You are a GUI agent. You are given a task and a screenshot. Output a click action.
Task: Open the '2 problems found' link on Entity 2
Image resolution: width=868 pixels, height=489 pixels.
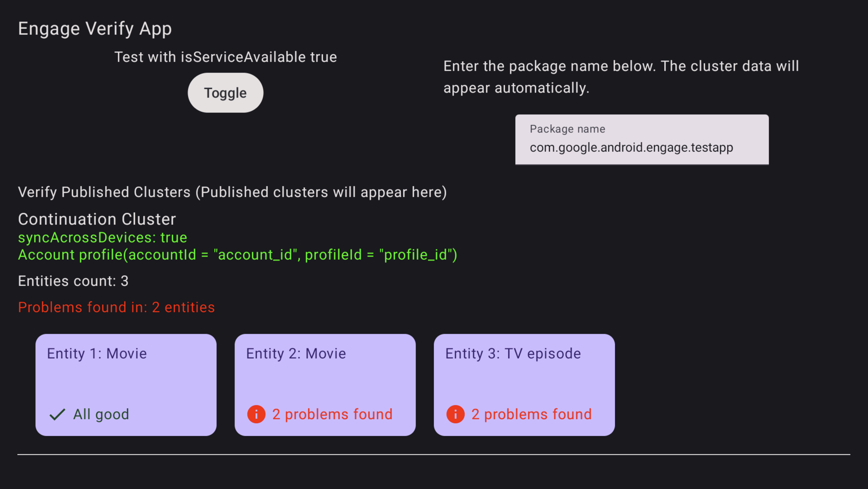point(332,414)
